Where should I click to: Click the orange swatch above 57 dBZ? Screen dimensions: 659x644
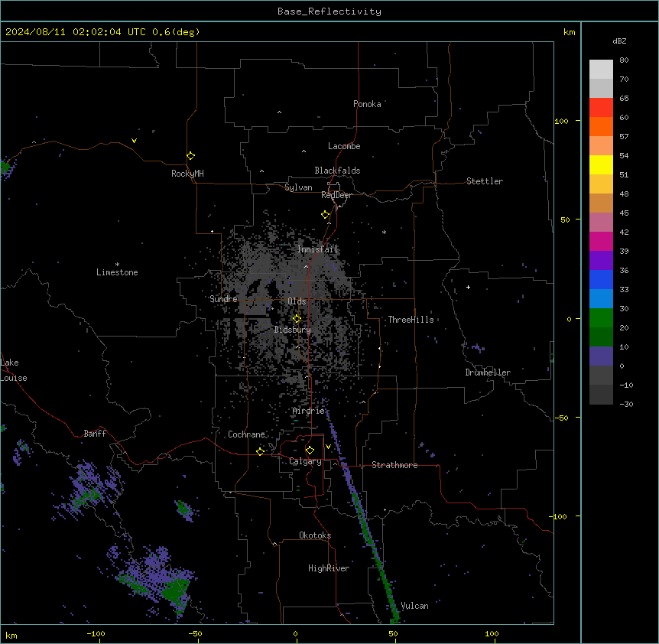[601, 126]
